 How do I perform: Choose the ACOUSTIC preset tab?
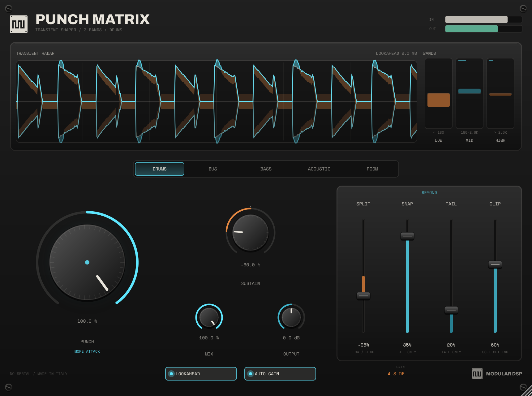[x=319, y=169]
